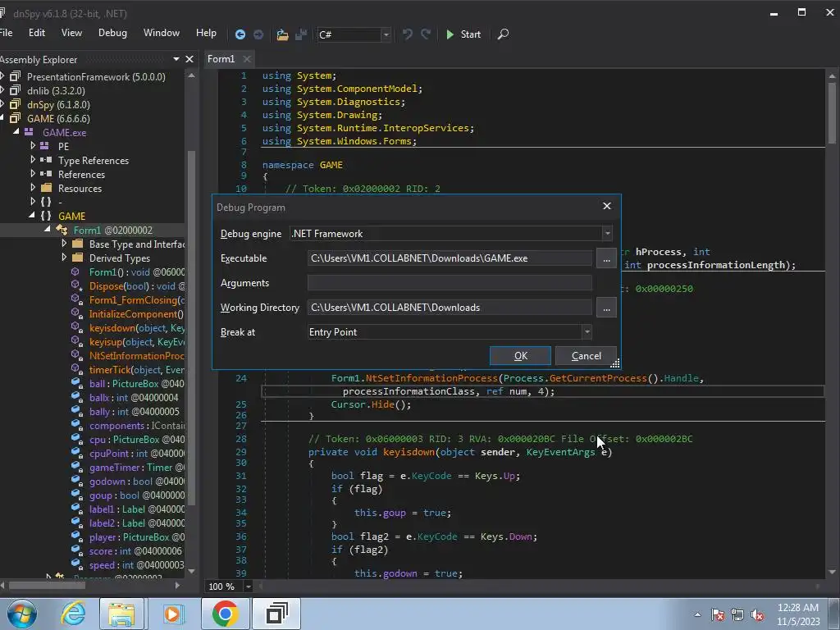Close the Form1 document tab

(x=247, y=59)
